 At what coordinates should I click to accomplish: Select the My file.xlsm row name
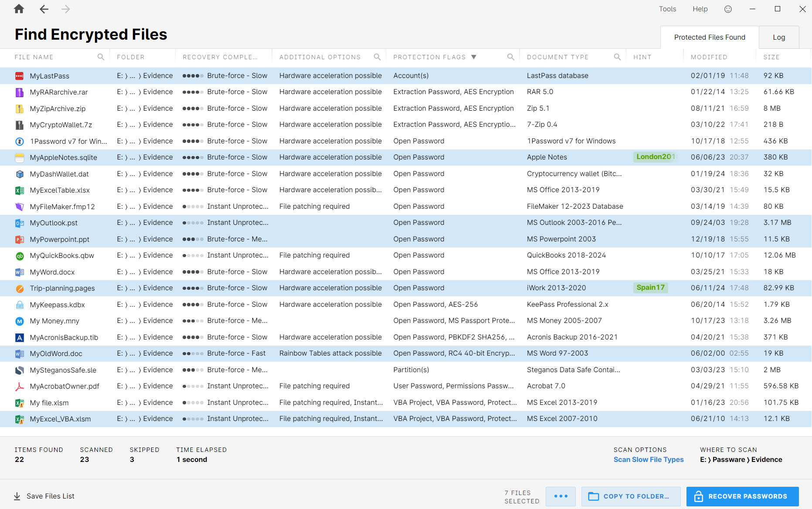click(49, 403)
